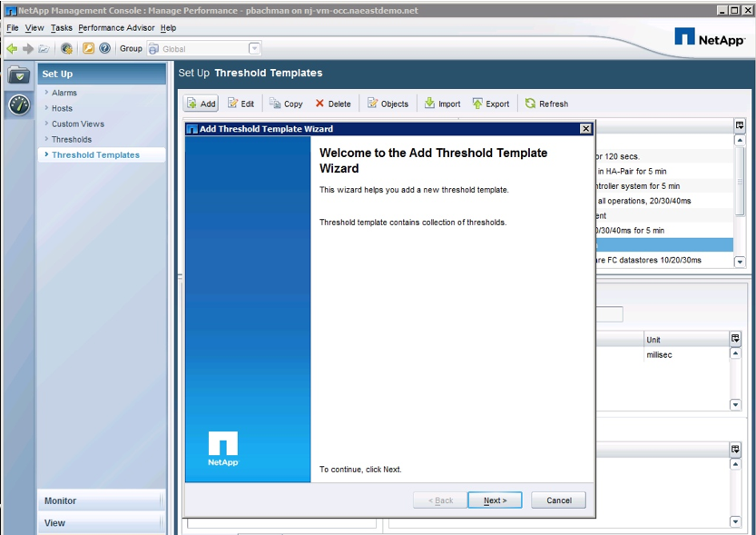Screen dimensions: 756x535
Task: Click scroll down arrow of templates list
Action: pos(740,262)
